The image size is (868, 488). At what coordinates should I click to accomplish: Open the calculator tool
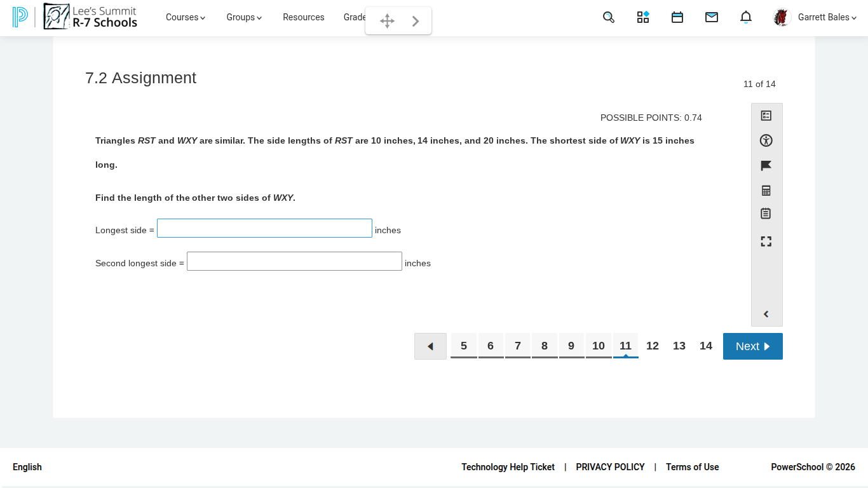(x=766, y=191)
